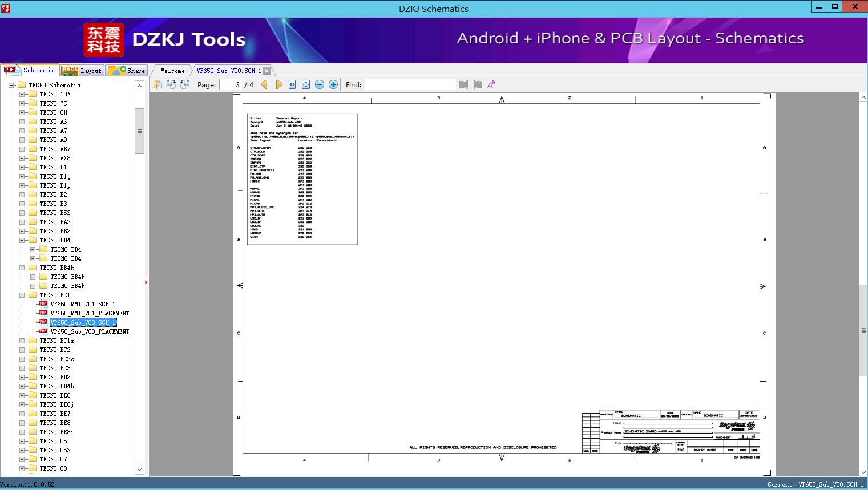Switch to the Share tab
The image size is (868, 490).
click(x=127, y=71)
